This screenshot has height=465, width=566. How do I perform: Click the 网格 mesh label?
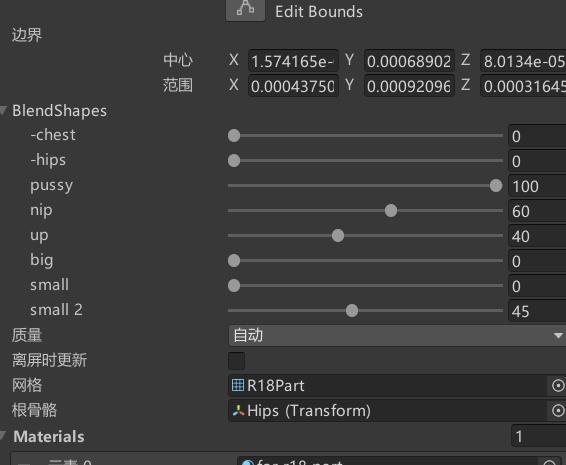point(27,385)
